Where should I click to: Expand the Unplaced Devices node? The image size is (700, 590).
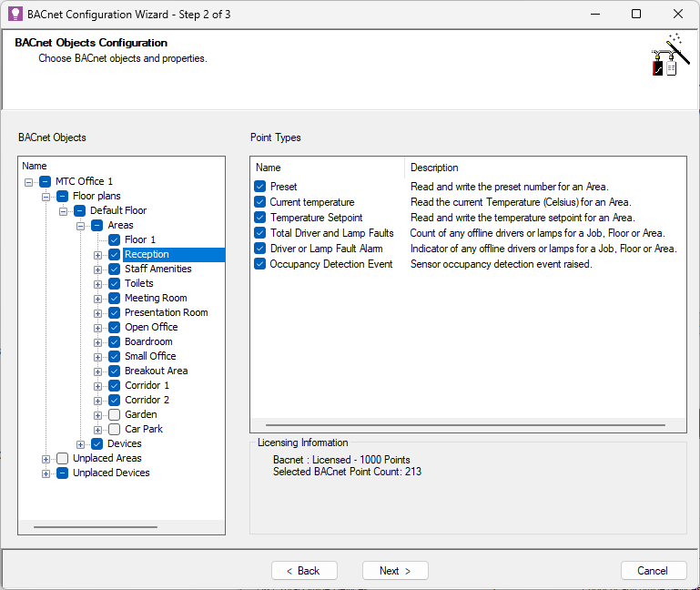(46, 473)
